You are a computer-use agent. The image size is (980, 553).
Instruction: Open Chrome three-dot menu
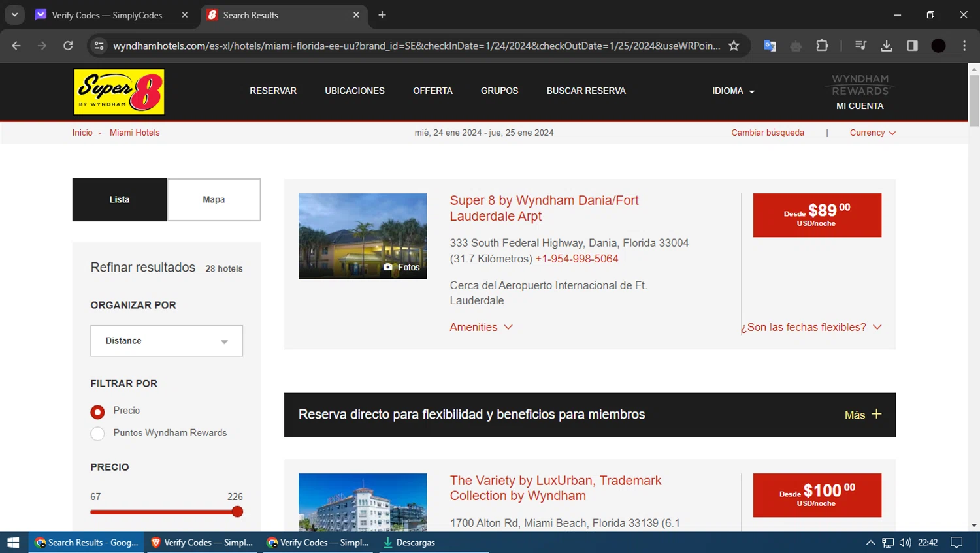(964, 46)
